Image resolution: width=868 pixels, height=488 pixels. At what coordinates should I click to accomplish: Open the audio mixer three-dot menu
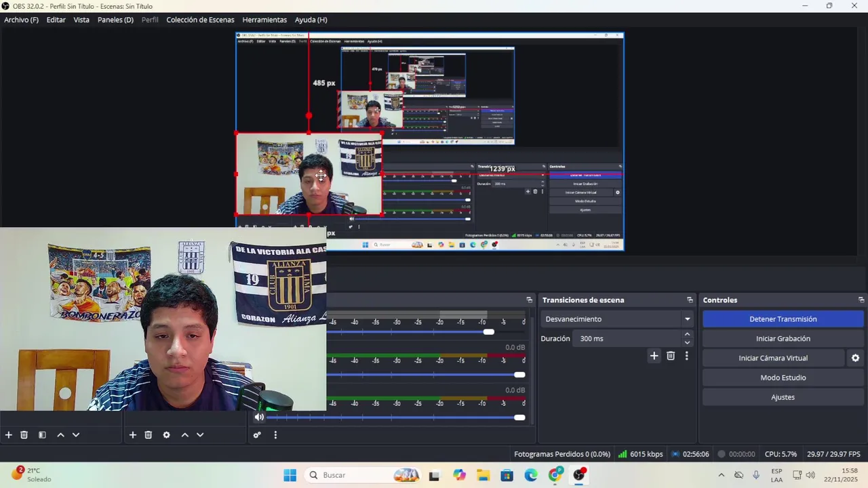(275, 435)
